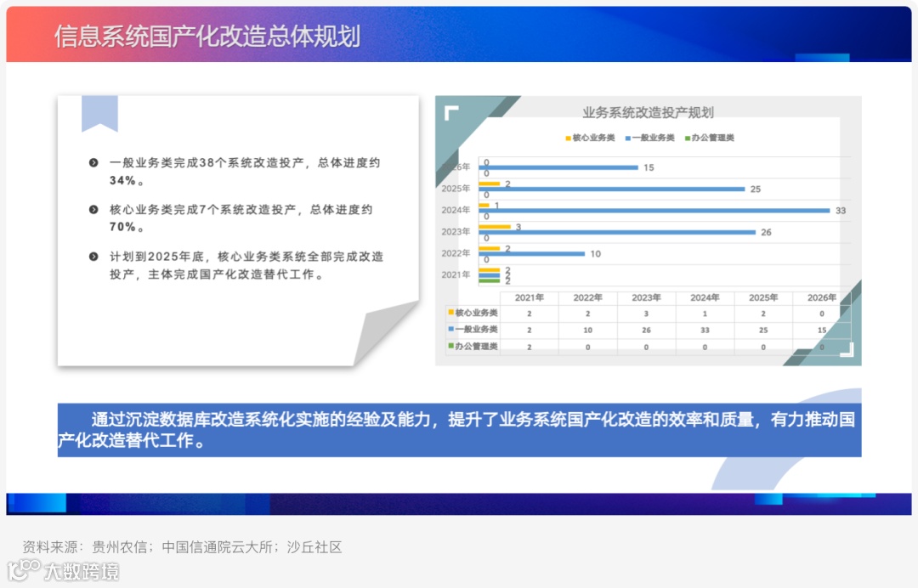Image resolution: width=918 pixels, height=588 pixels.
Task: Click the 2023年 column header in data table
Action: coord(646,297)
